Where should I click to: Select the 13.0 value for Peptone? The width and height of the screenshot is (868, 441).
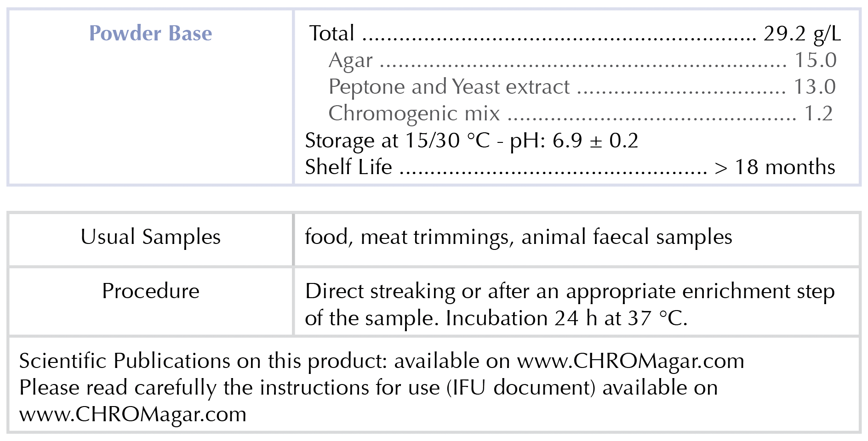(x=815, y=87)
